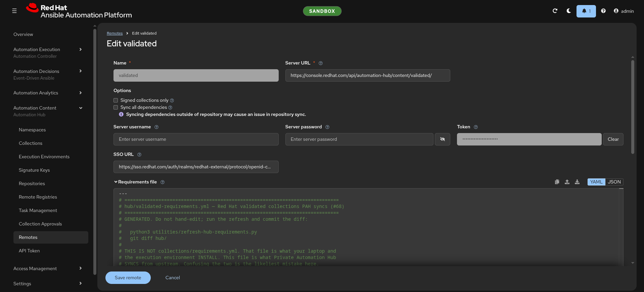
Task: Show help for Server password
Action: pyautogui.click(x=327, y=127)
